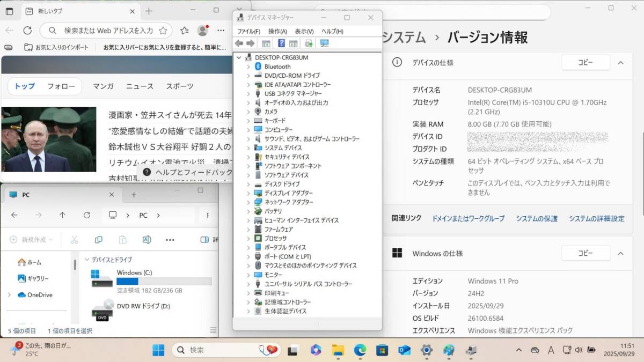Expand OneDrive in Explorer navigation pane
Viewport: 644px width, 362px height.
click(9, 295)
